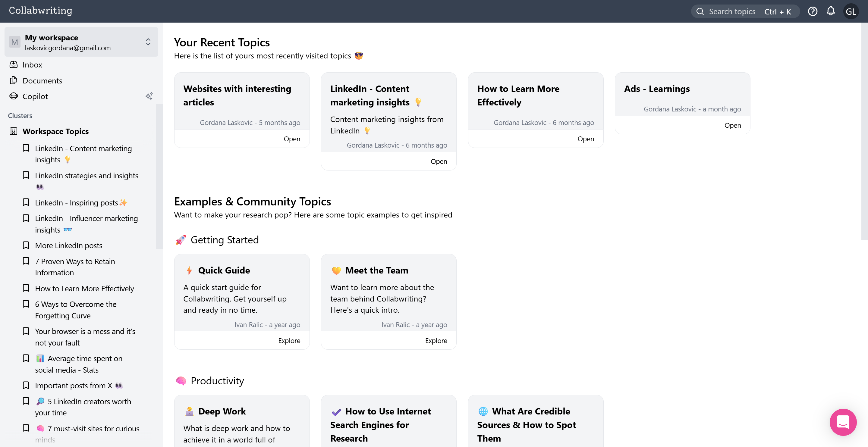Click bookmark icon for Average time spent
This screenshot has height=447, width=868.
click(x=26, y=358)
